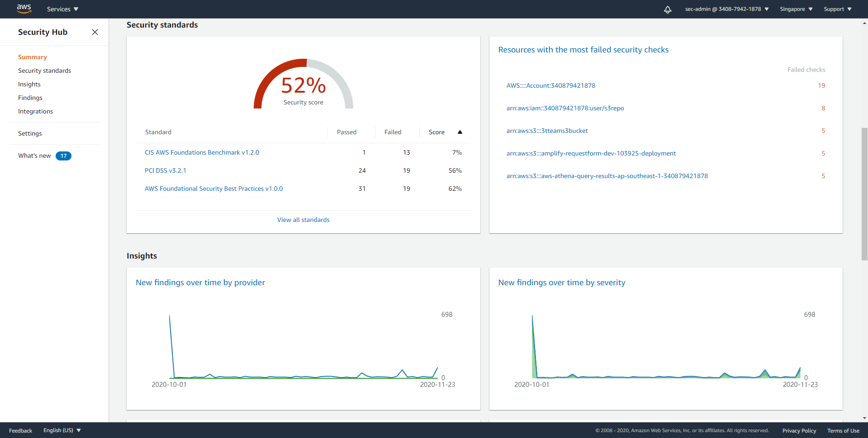Viewport: 868px width, 438px height.
Task: Open the Terms of Use link
Action: pyautogui.click(x=843, y=430)
